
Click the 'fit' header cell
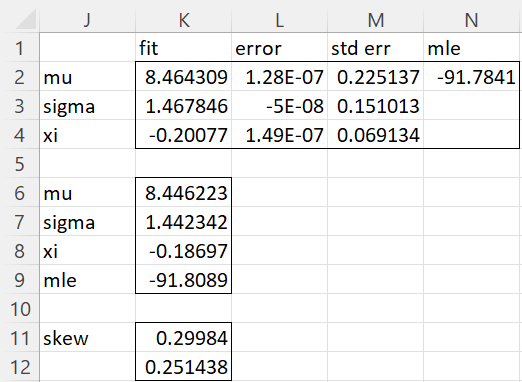[184, 47]
